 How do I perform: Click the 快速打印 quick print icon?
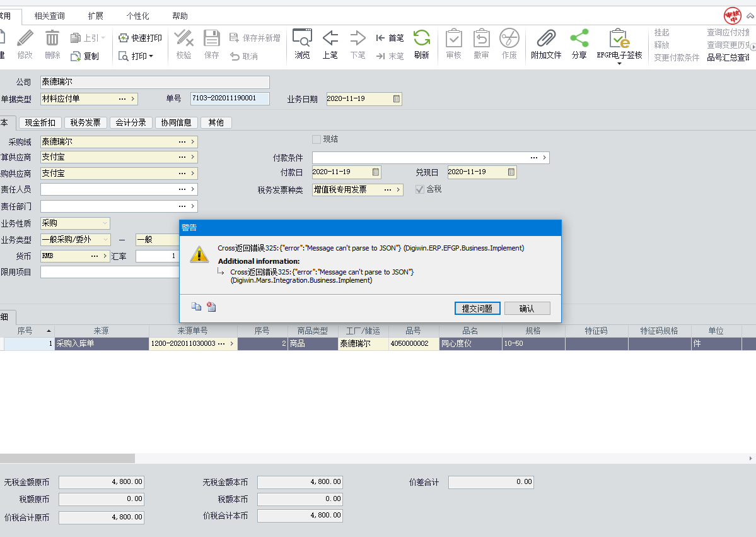124,38
